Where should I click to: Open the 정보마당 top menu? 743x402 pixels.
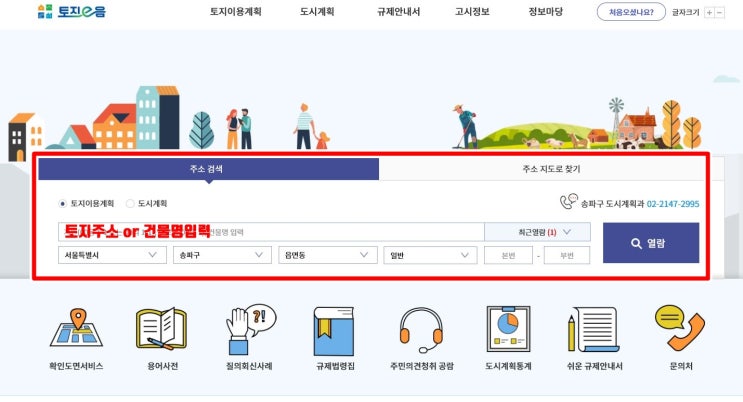click(545, 12)
